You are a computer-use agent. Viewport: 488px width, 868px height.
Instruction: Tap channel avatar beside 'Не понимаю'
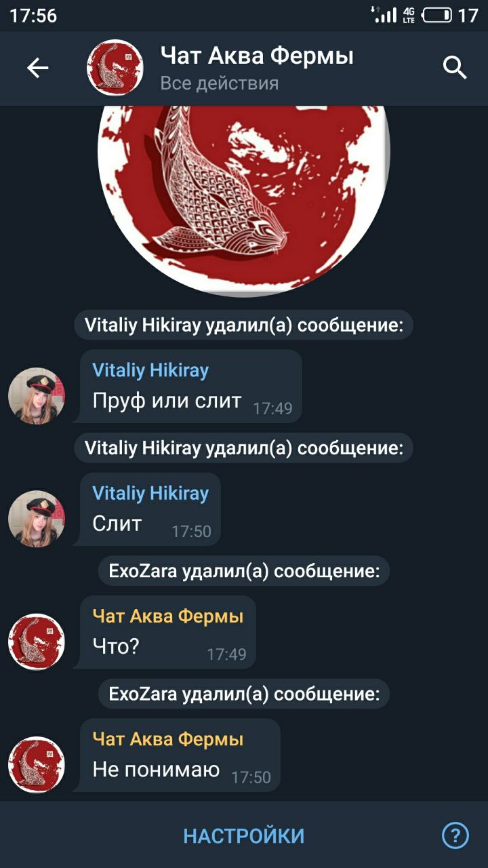(37, 764)
